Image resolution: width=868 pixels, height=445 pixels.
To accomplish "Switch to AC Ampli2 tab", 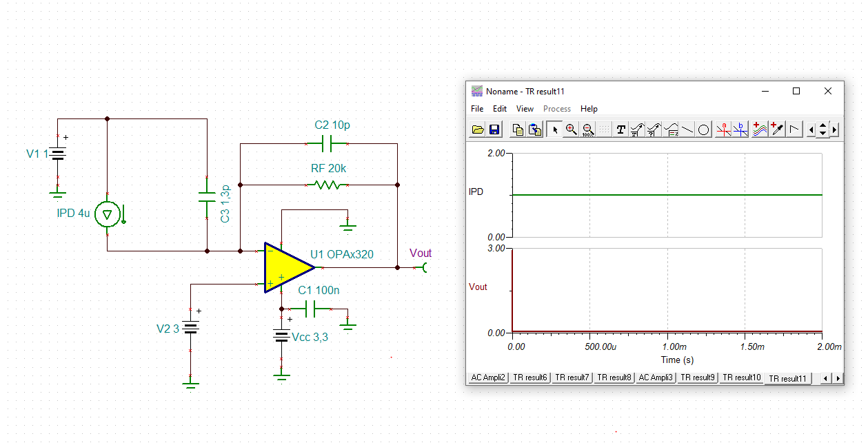I will click(489, 377).
